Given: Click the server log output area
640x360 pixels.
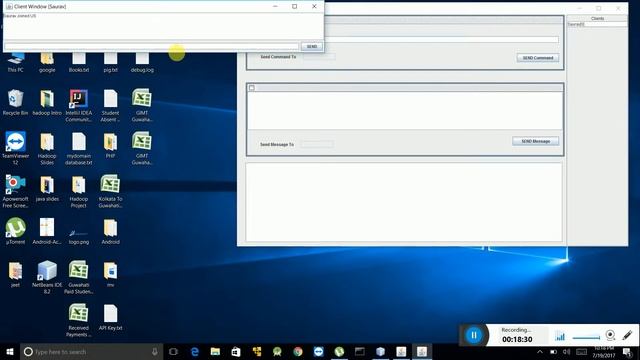Looking at the screenshot, I should tap(404, 202).
